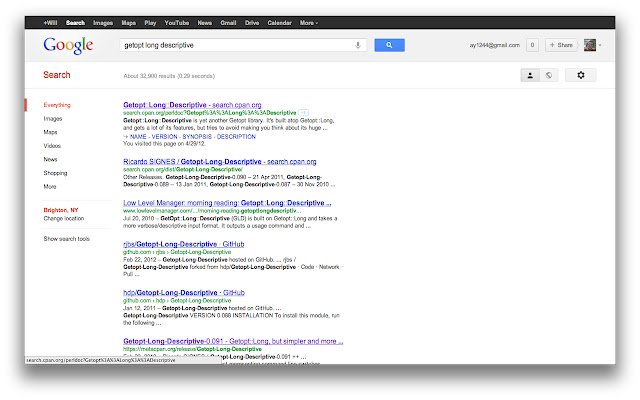Screen dimensions: 640x400
Task: Hide personal results globe icon
Action: click(549, 75)
